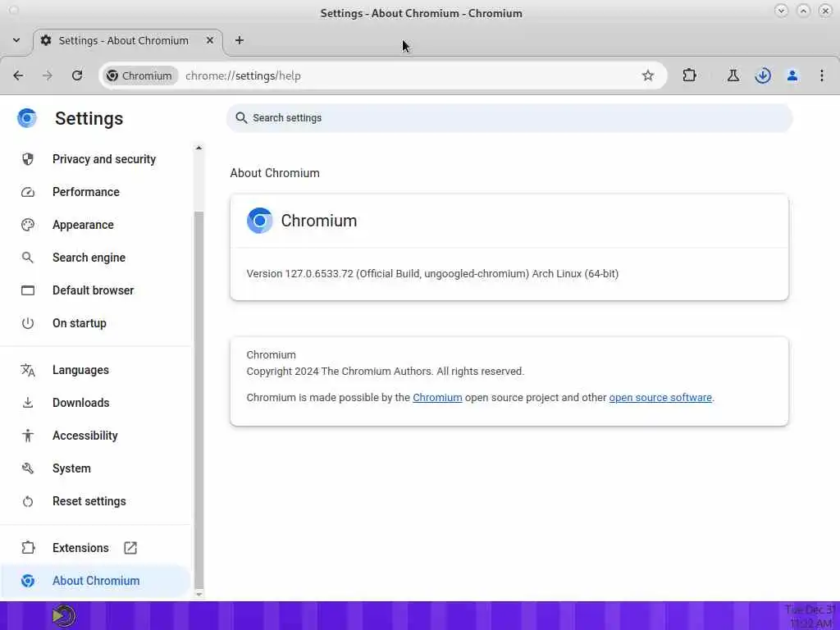The width and height of the screenshot is (840, 630).
Task: Click the version number text
Action: [x=432, y=274]
